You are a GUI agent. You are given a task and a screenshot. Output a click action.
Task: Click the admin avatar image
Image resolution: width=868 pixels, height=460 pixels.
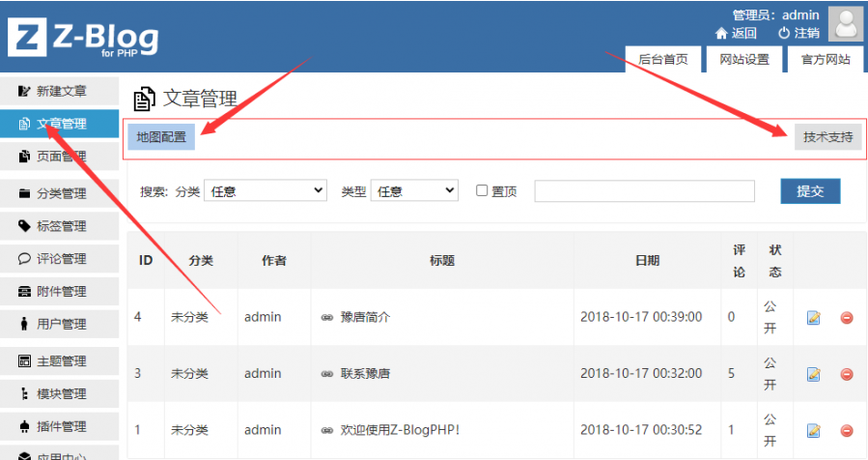846,24
